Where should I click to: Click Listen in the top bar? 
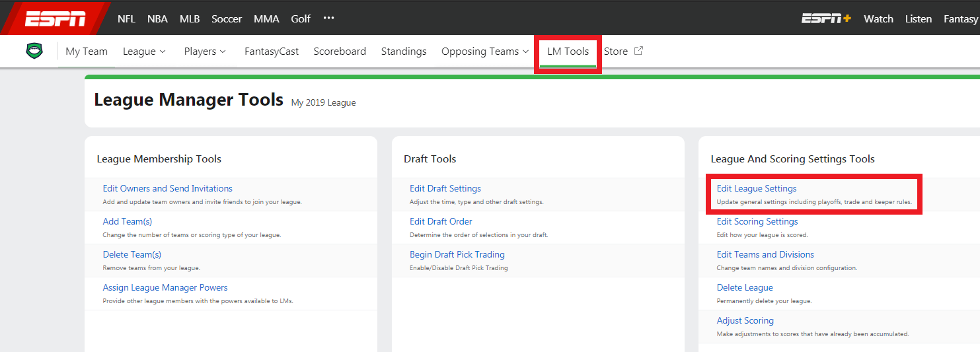(919, 18)
